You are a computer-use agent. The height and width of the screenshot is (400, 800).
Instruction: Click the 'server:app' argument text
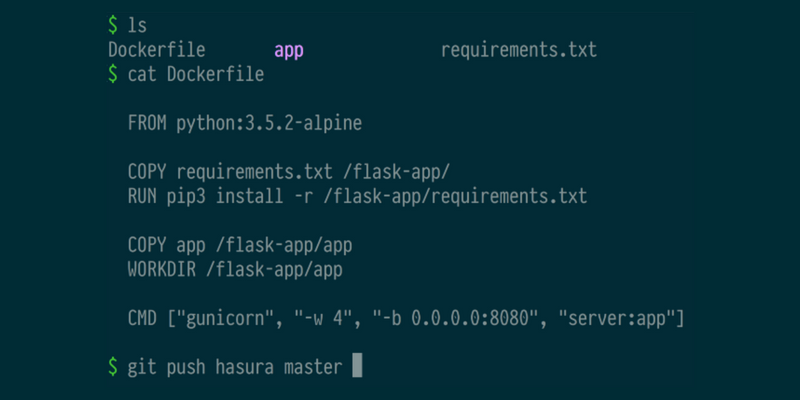click(x=616, y=319)
